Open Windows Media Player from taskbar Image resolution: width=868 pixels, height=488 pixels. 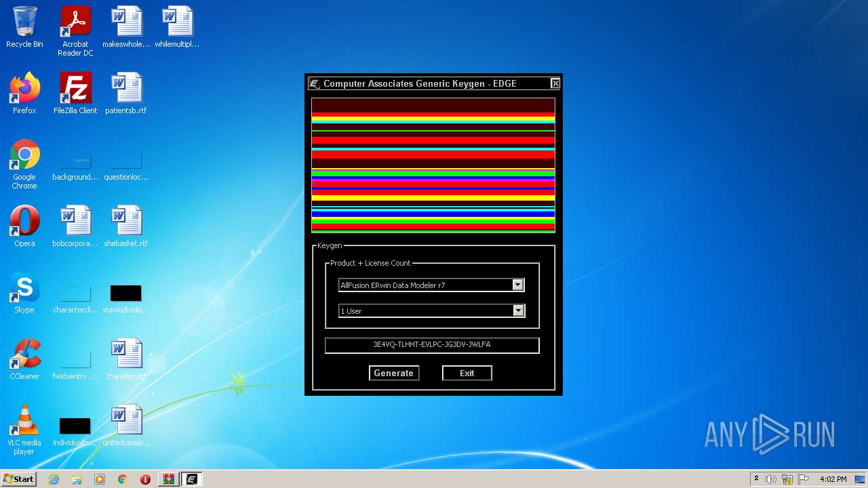click(100, 479)
